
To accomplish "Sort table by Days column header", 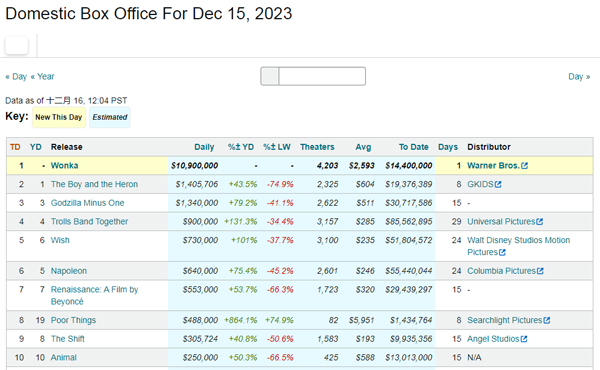I will (448, 147).
